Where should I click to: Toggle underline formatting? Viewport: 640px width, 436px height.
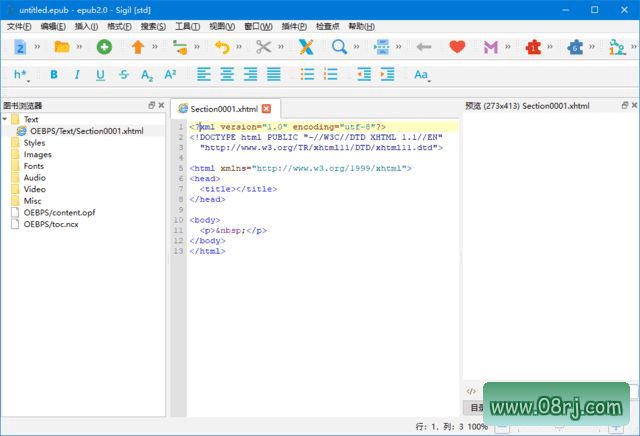[x=100, y=74]
